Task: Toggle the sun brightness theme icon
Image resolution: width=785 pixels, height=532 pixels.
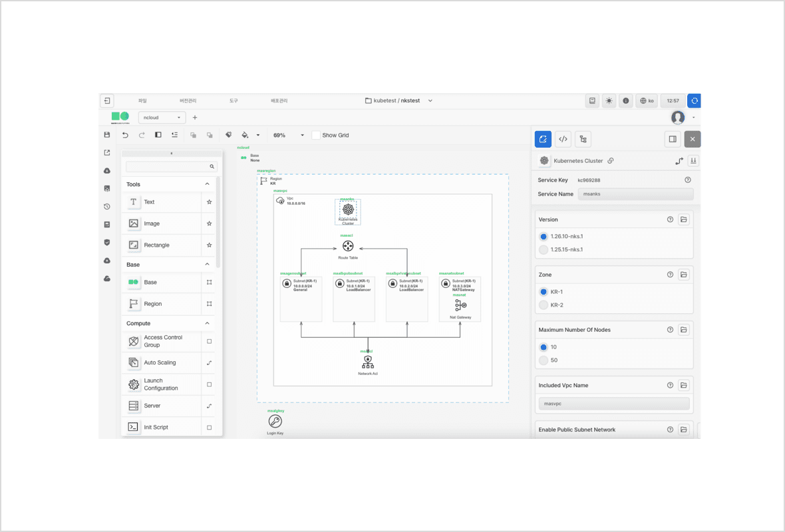Action: (609, 101)
